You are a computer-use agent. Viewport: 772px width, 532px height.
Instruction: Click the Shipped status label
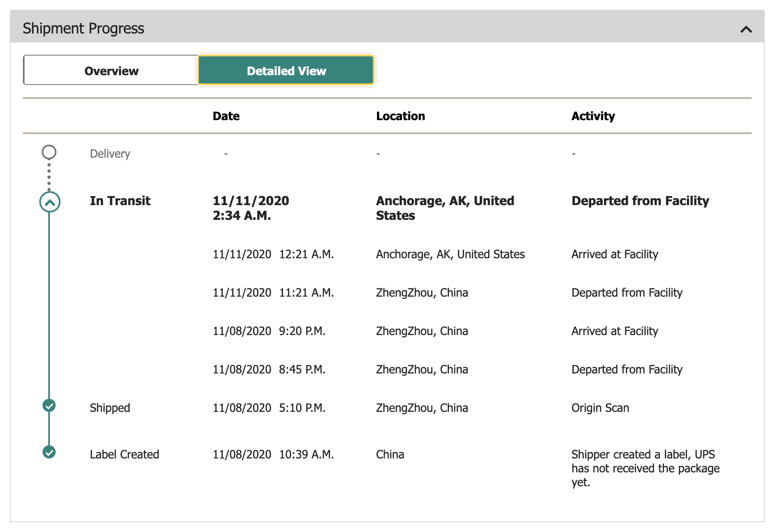coord(110,408)
